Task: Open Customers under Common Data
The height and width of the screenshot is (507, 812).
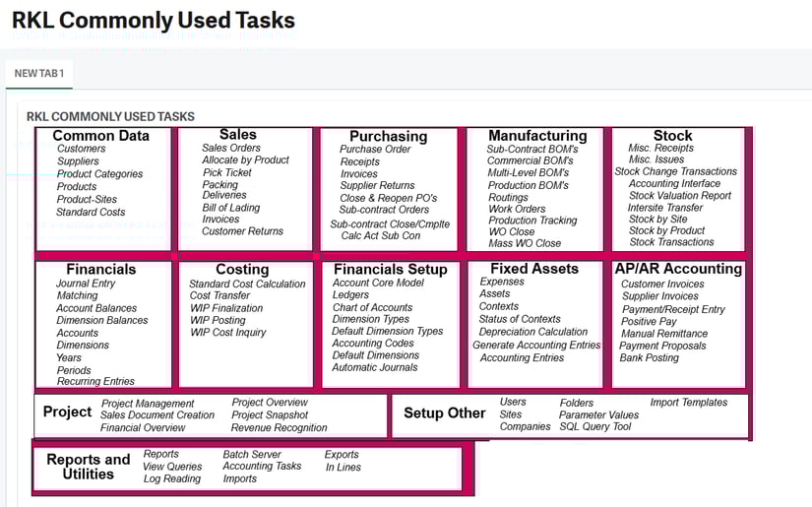Action: pyautogui.click(x=81, y=150)
